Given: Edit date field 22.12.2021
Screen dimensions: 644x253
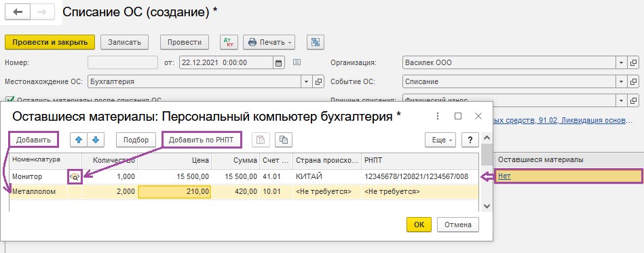Looking at the screenshot, I should 226,63.
